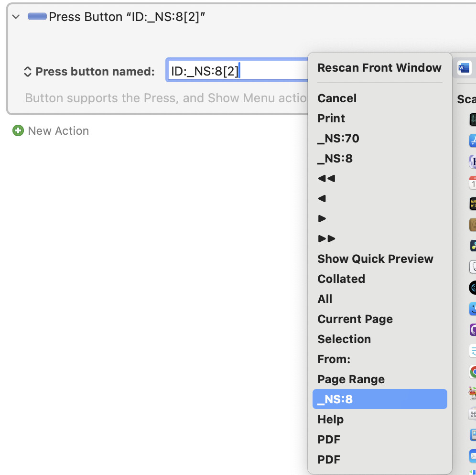Choose the double-right arrow (▶▶) entry
This screenshot has height=475, width=476.
326,239
